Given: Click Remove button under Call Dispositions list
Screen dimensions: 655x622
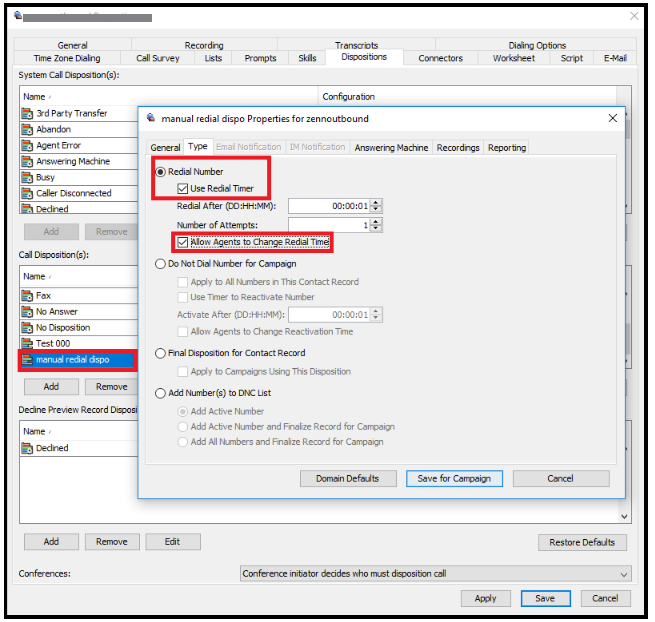Looking at the screenshot, I should [112, 387].
